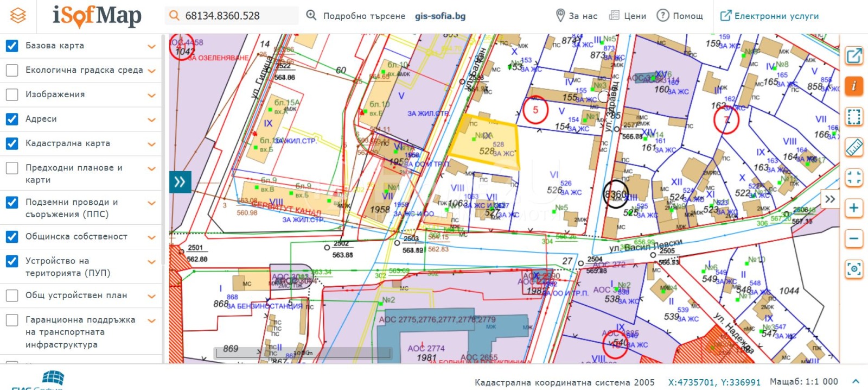Open the export/share map tool

click(854, 56)
